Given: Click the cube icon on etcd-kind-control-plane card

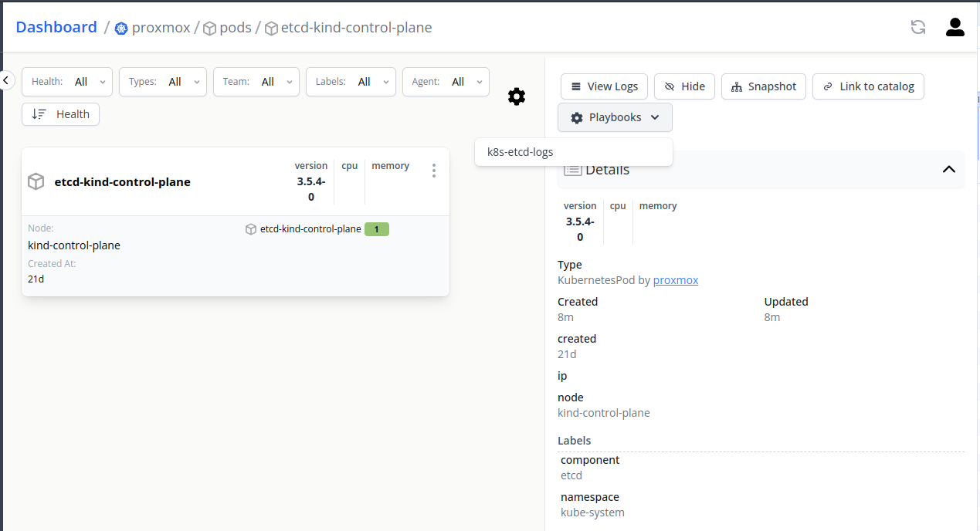Looking at the screenshot, I should [x=36, y=182].
